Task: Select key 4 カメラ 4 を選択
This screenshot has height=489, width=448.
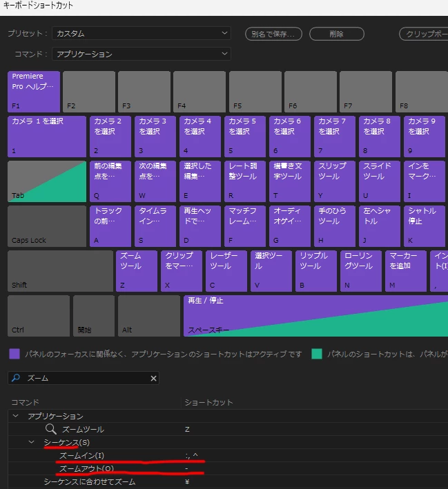Action: (x=200, y=137)
